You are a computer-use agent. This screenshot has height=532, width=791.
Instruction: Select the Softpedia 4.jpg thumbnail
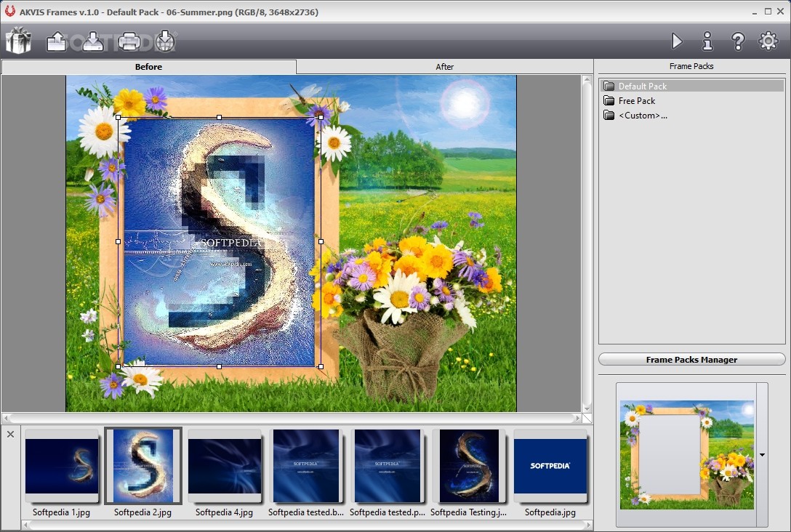pos(225,466)
